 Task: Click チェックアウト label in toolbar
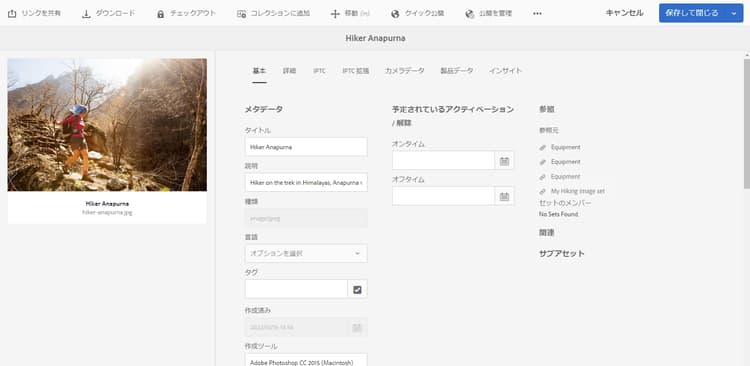pyautogui.click(x=193, y=13)
